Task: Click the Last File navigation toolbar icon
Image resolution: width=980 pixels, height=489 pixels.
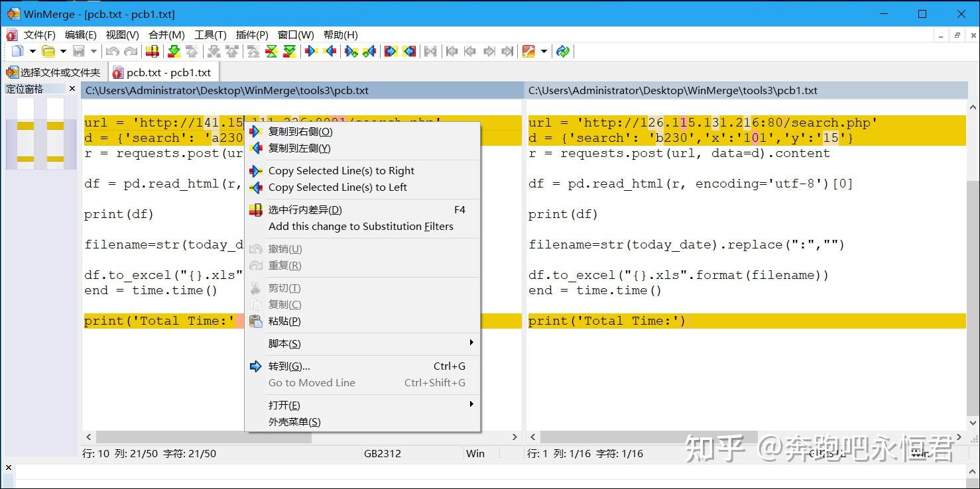Action: tap(507, 51)
